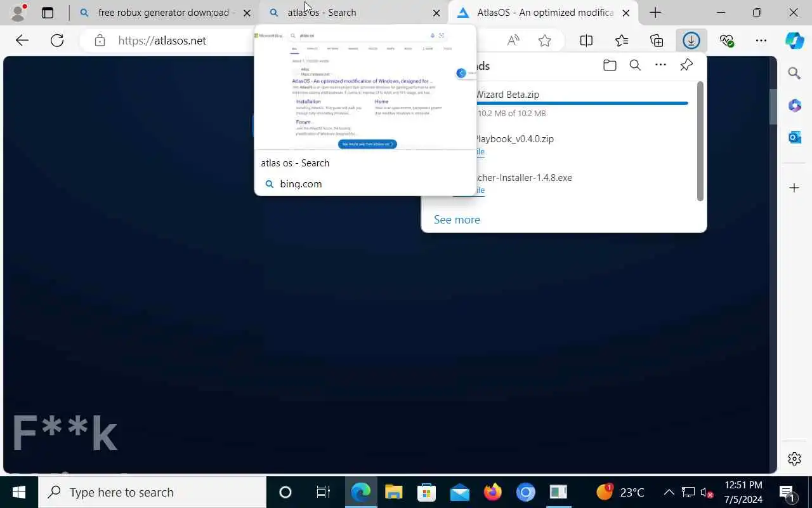Start Read aloud for this page
Screen dimensions: 812x508
click(x=513, y=41)
